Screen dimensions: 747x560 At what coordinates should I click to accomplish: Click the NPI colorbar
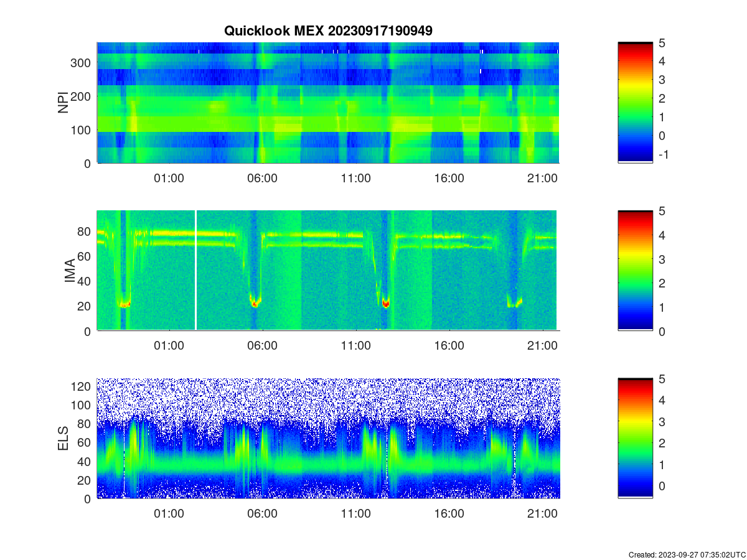click(x=636, y=103)
